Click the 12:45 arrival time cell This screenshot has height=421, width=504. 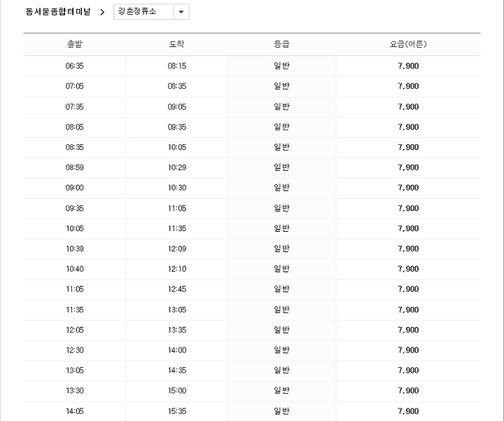tap(177, 289)
